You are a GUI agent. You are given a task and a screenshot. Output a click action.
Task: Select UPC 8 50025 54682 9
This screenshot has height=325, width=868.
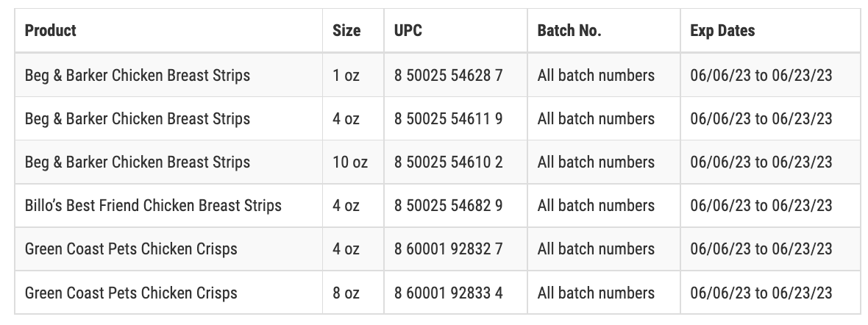tap(449, 205)
